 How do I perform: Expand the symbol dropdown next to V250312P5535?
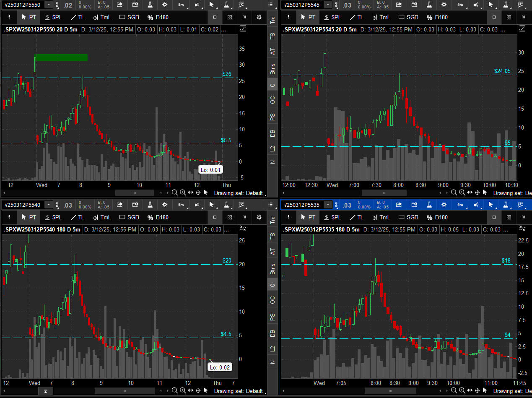click(328, 205)
